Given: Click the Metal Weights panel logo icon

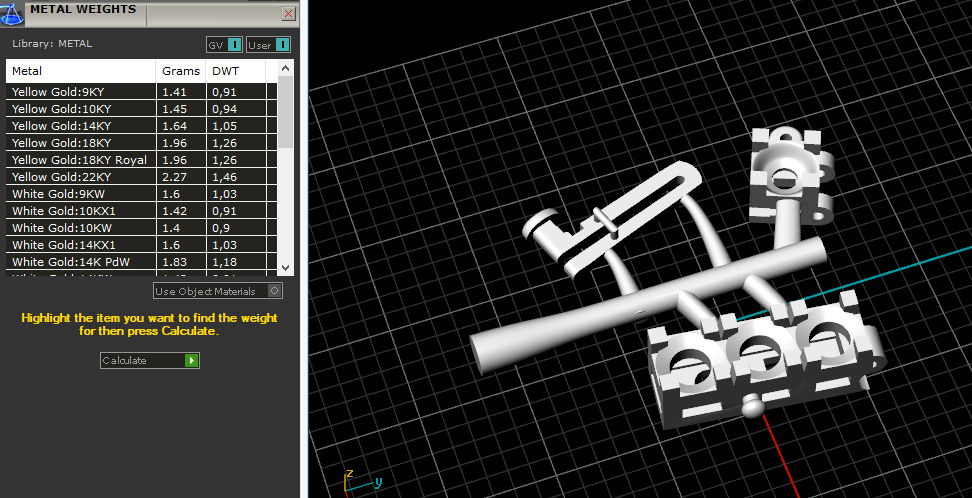Looking at the screenshot, I should coord(11,12).
